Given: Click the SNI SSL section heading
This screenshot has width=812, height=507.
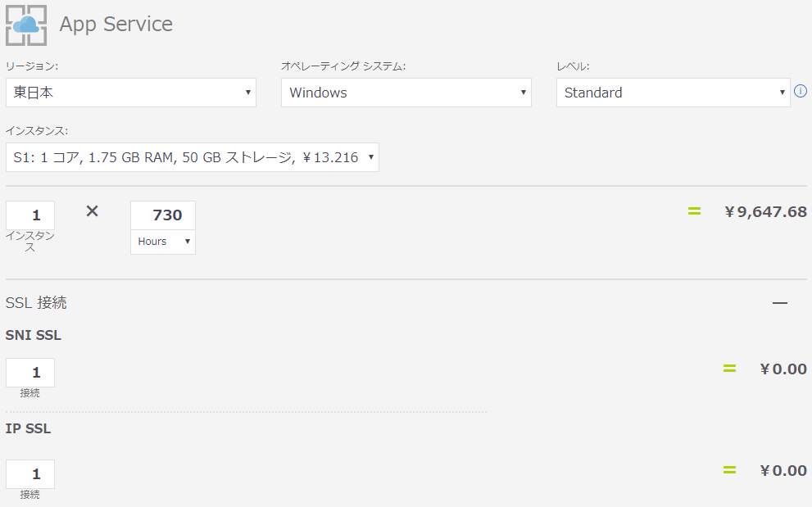Looking at the screenshot, I should [33, 335].
